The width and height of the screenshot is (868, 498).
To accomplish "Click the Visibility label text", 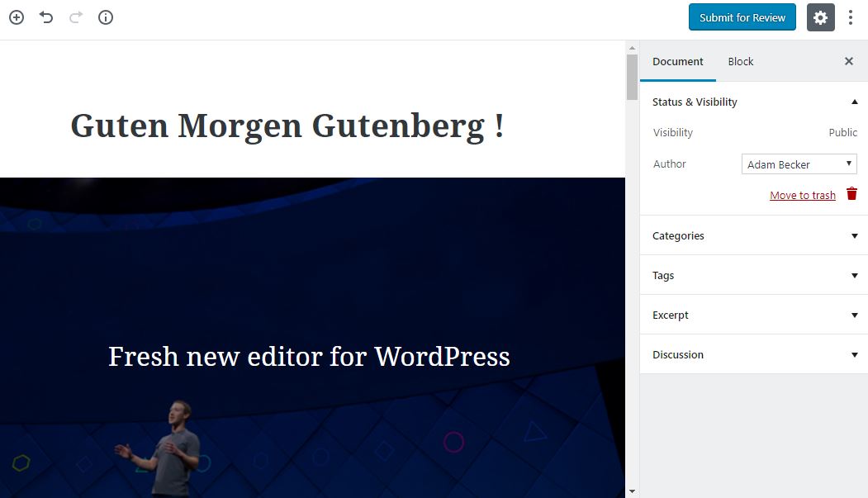I will pyautogui.click(x=672, y=133).
